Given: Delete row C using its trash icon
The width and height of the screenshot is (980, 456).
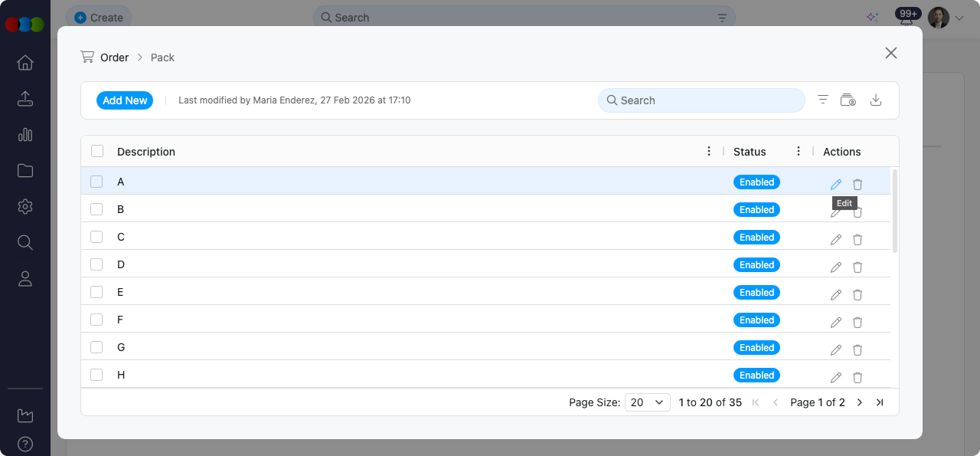Looking at the screenshot, I should [x=857, y=239].
